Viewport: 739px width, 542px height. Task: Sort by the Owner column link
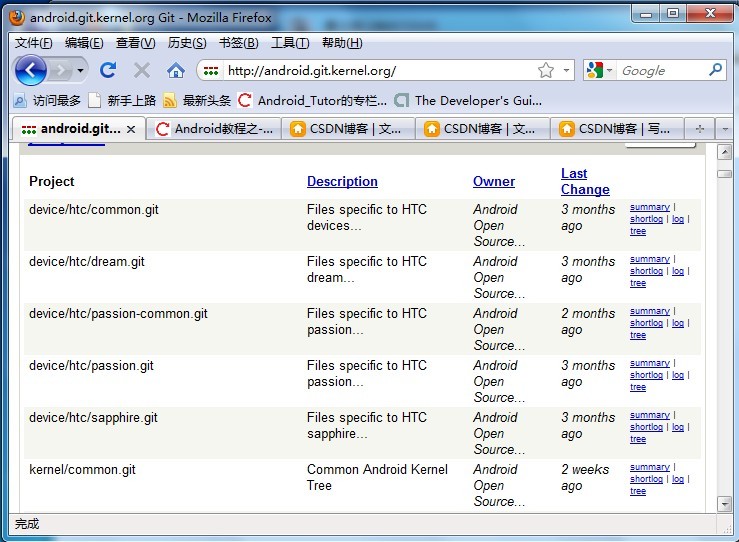[x=494, y=181]
